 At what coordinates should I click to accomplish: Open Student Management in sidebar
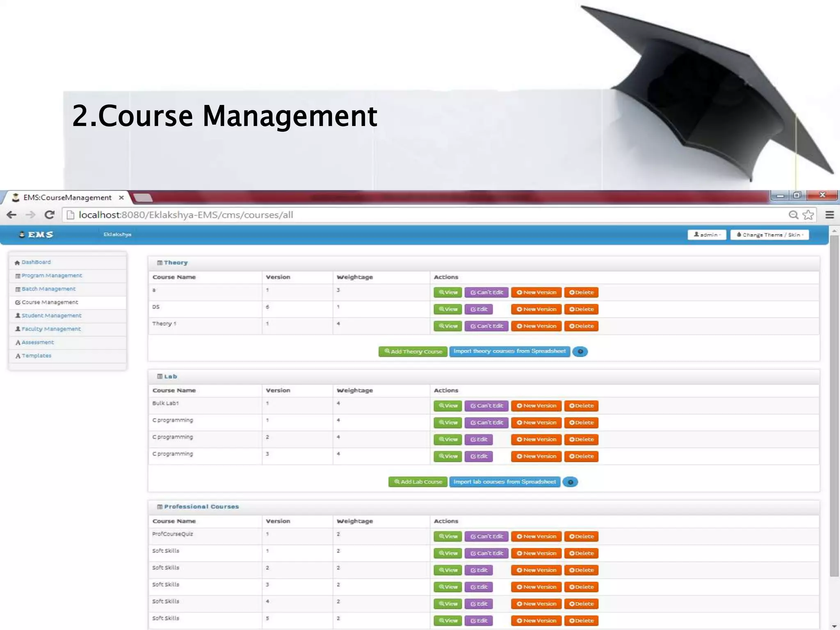tap(68, 316)
